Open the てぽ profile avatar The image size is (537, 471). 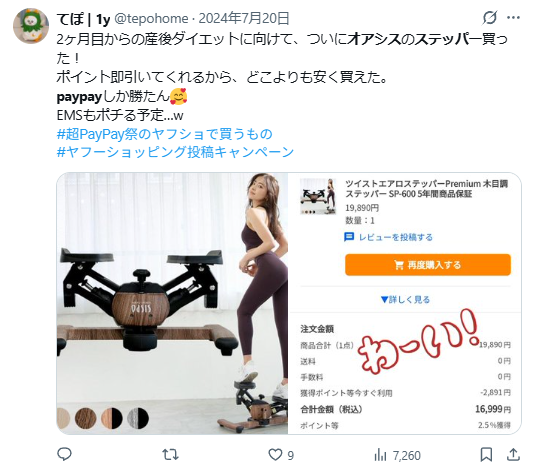pos(31,26)
